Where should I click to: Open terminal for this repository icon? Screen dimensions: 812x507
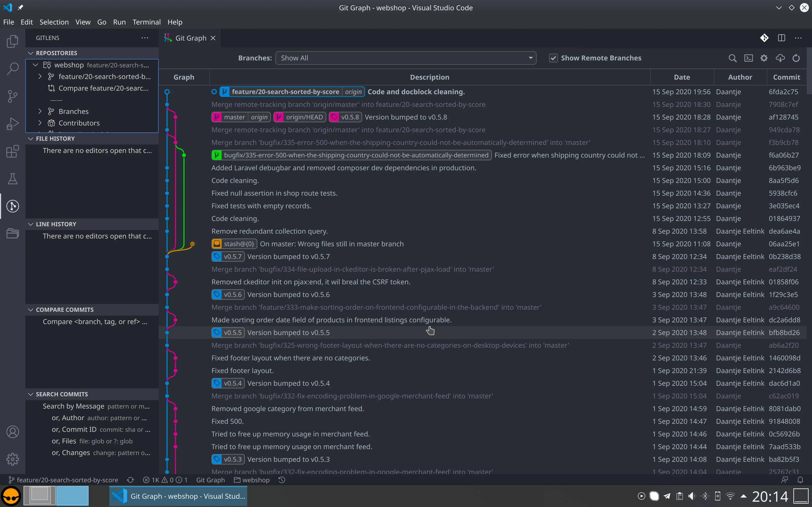(749, 58)
